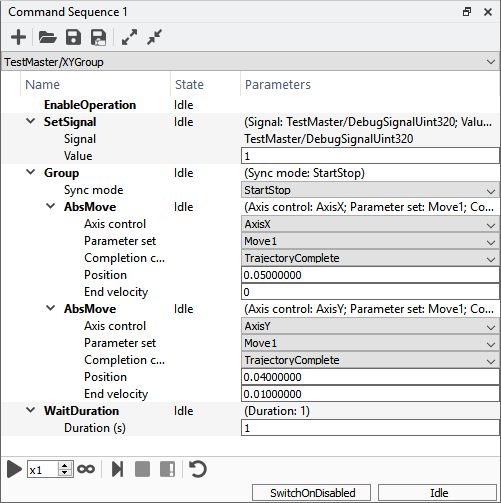Add a new command with the plus icon
This screenshot has width=501, height=503.
[18, 37]
